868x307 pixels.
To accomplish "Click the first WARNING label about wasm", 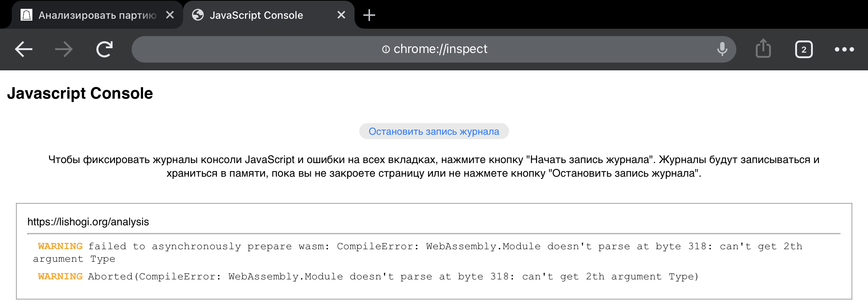I will click(60, 246).
